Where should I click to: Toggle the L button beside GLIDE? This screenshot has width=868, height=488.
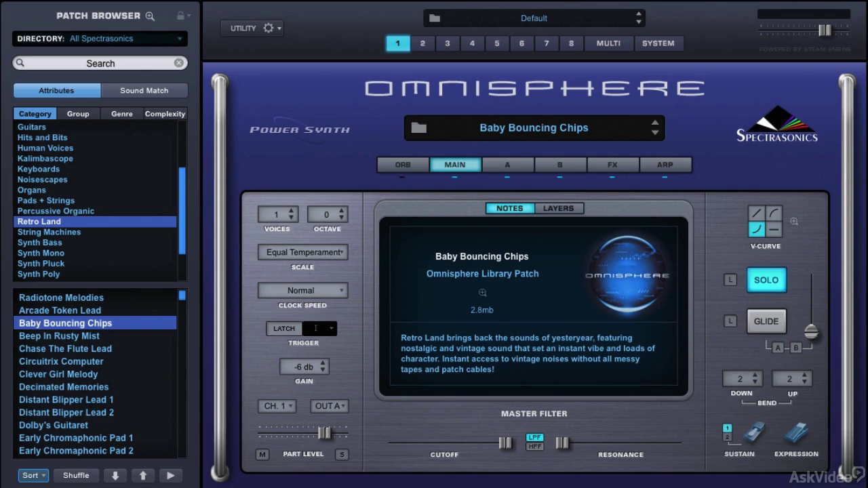pyautogui.click(x=730, y=321)
